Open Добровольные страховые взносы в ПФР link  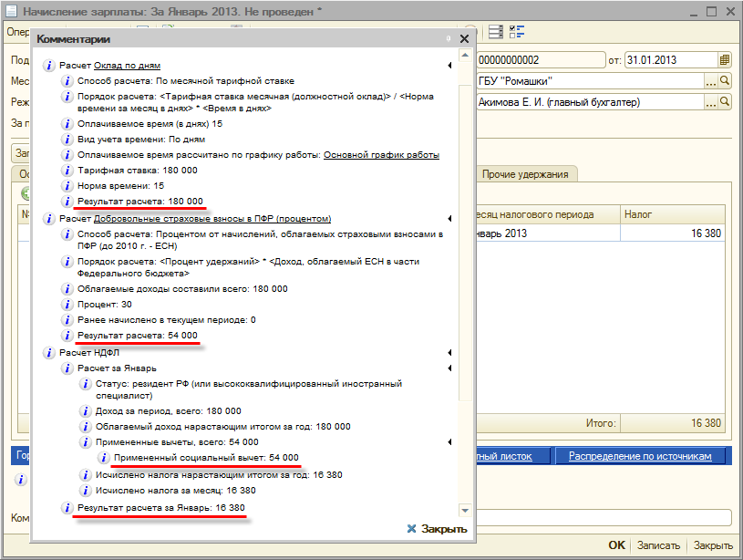[x=212, y=219]
